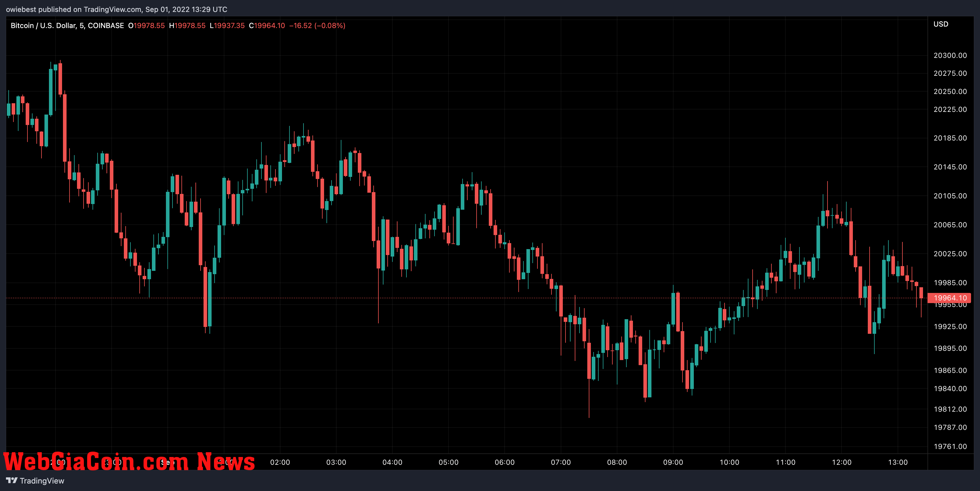Click the 20145.00 price axis label
This screenshot has height=491, width=980.
950,167
